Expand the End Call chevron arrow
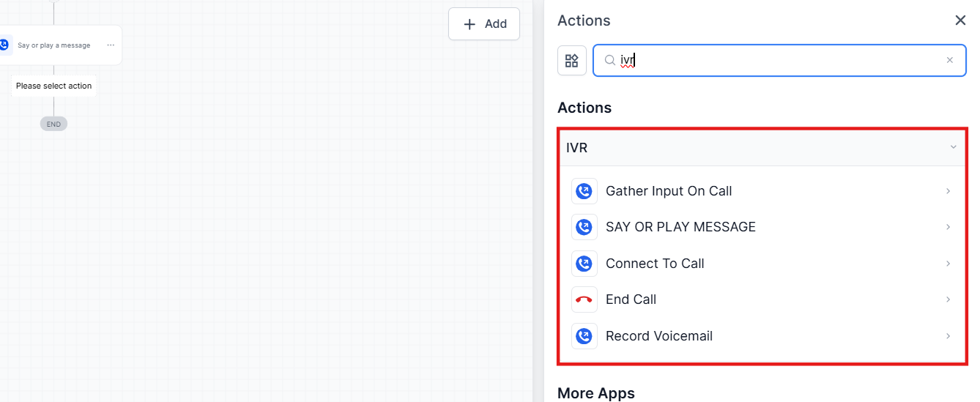 tap(948, 299)
